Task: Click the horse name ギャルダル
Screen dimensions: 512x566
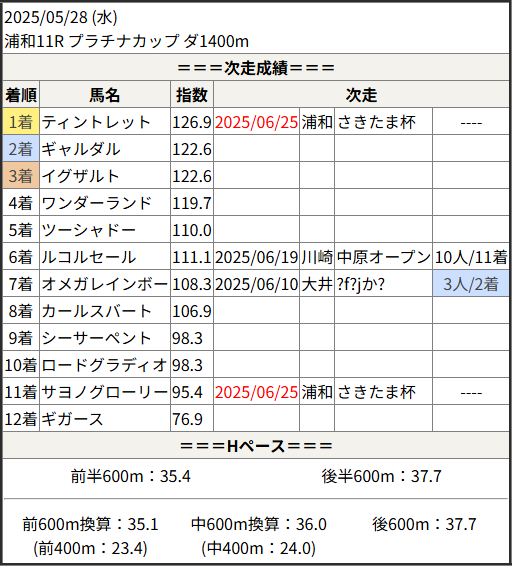Action: pos(81,149)
